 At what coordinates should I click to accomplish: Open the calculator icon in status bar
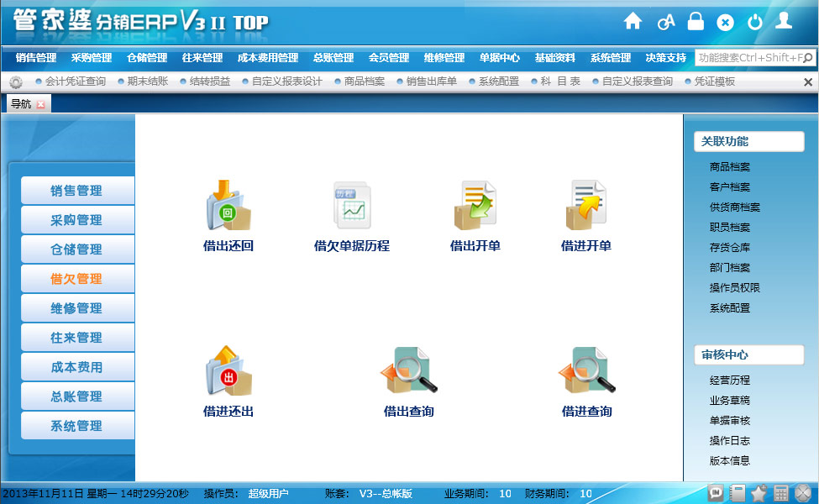point(781,493)
